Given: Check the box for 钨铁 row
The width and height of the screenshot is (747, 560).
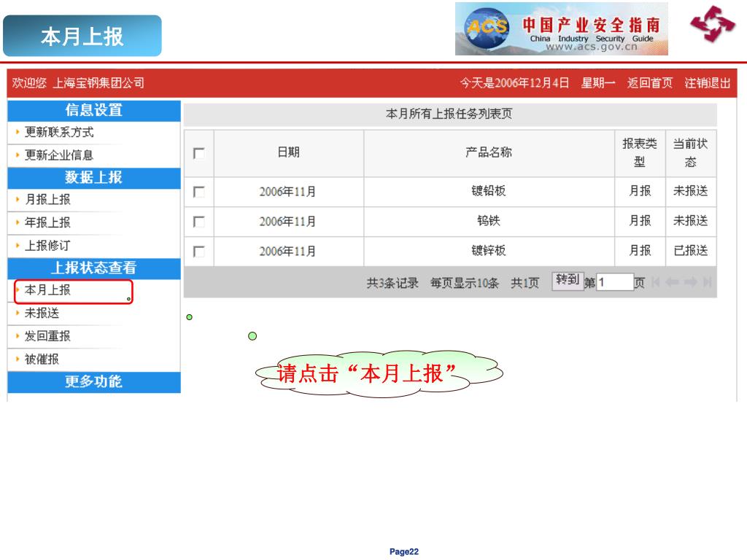Looking at the screenshot, I should tap(198, 222).
